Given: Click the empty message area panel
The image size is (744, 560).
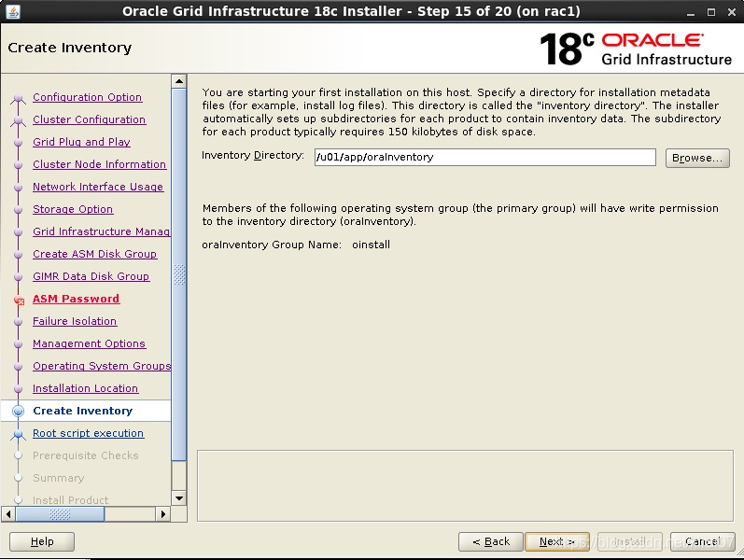Looking at the screenshot, I should [465, 486].
